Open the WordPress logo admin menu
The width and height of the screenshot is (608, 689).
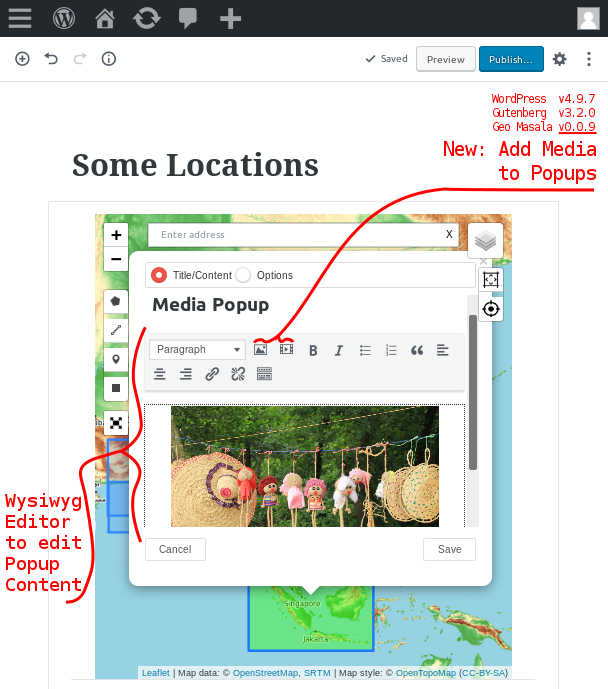point(64,18)
